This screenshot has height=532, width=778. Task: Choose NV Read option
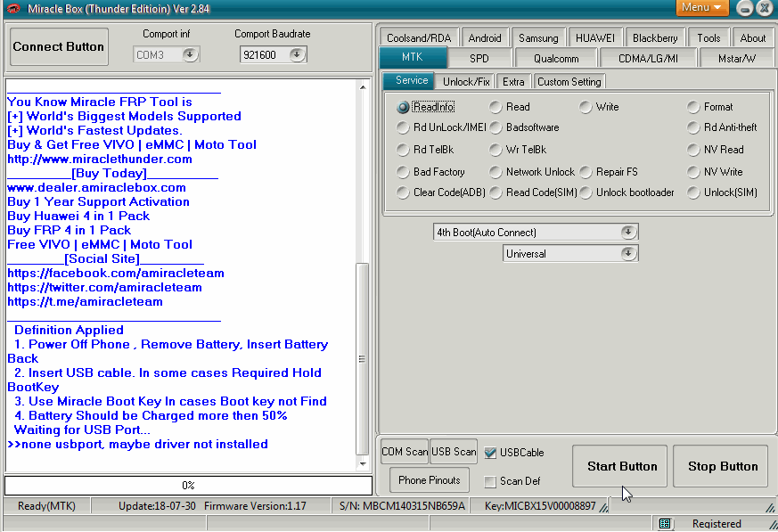tap(693, 150)
